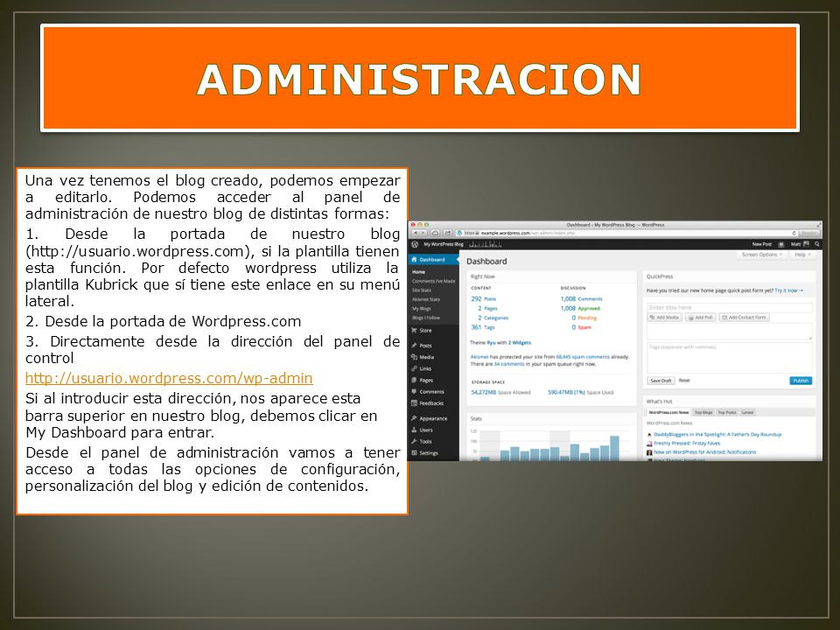Screen dimensions: 840x630
Task: Select Comments I've Made submenu item
Action: (433, 281)
